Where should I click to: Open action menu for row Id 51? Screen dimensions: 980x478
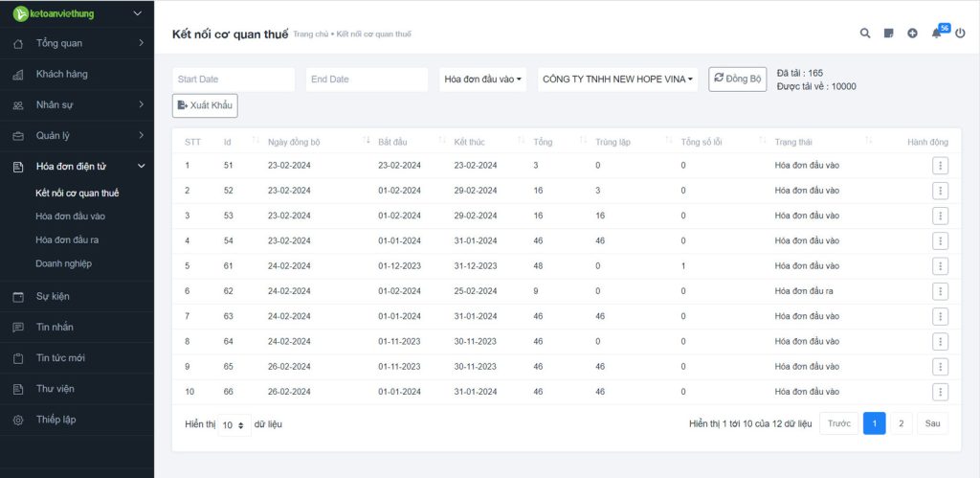pos(940,166)
